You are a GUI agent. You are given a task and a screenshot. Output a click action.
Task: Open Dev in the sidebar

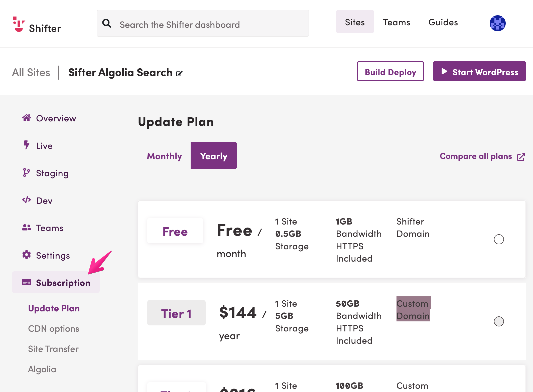[x=44, y=201]
